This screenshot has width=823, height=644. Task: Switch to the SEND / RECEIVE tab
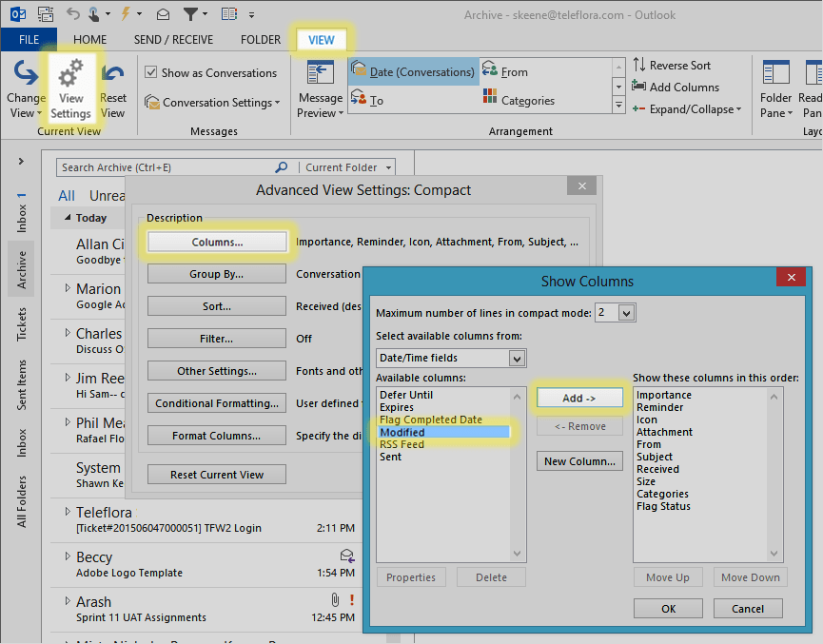(173, 39)
